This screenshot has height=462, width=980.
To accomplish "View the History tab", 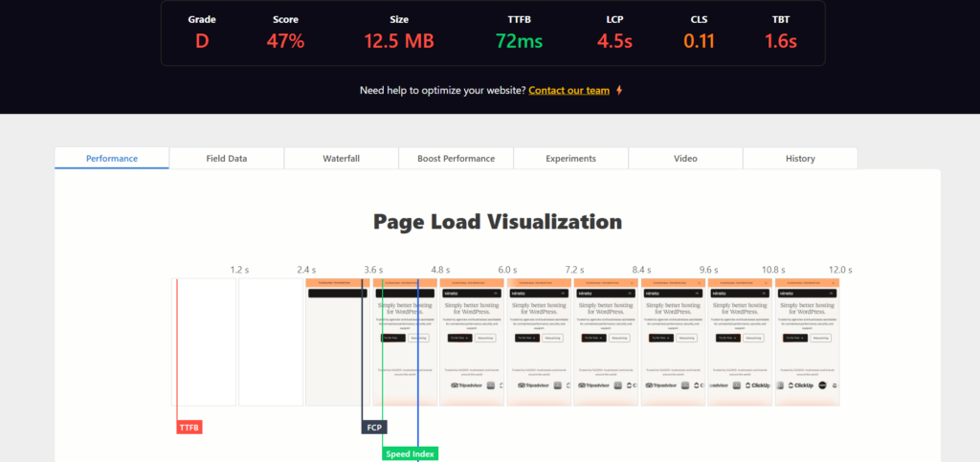I will (x=799, y=159).
